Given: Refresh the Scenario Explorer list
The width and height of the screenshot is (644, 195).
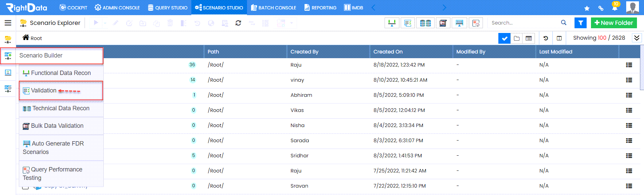Looking at the screenshot, I should coord(238,23).
